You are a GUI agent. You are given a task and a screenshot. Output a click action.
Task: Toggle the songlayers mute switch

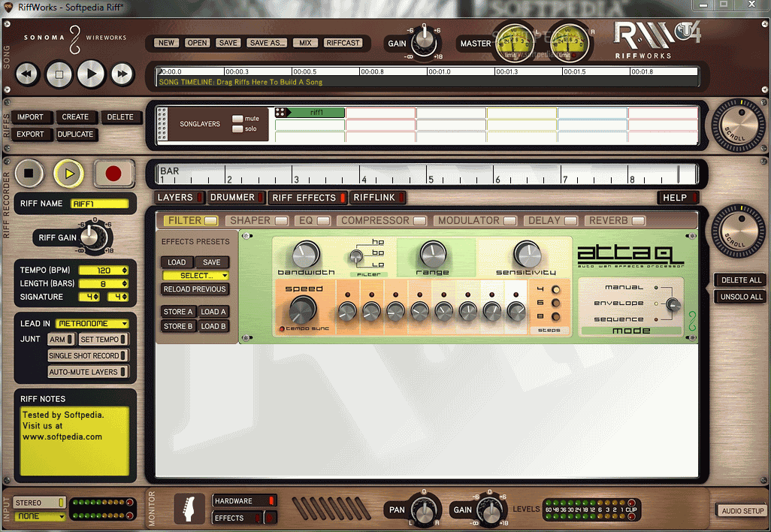click(x=237, y=119)
